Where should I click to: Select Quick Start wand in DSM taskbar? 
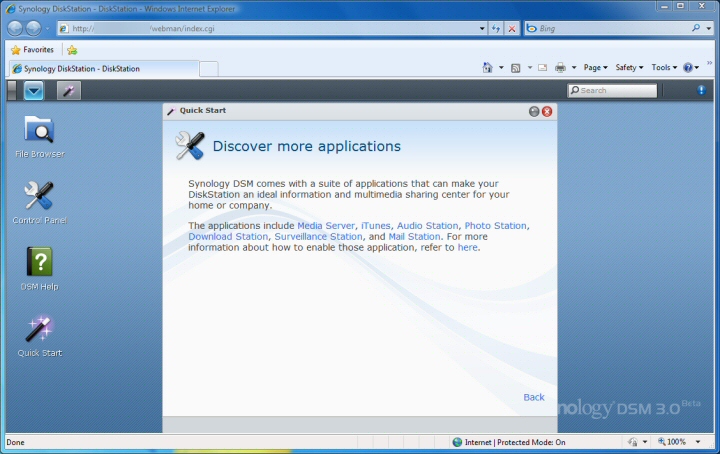pyautogui.click(x=68, y=90)
